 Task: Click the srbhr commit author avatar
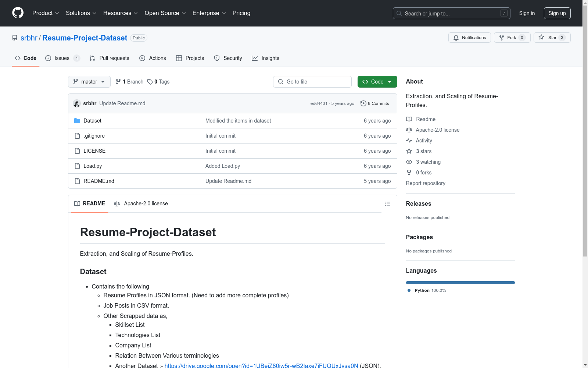[x=77, y=103]
